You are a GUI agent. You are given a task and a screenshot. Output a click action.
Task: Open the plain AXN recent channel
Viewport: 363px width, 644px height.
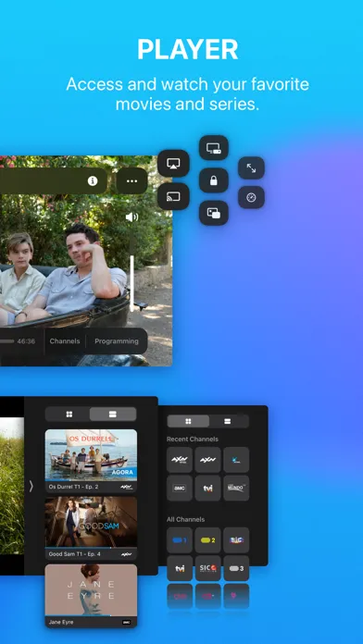(x=207, y=460)
